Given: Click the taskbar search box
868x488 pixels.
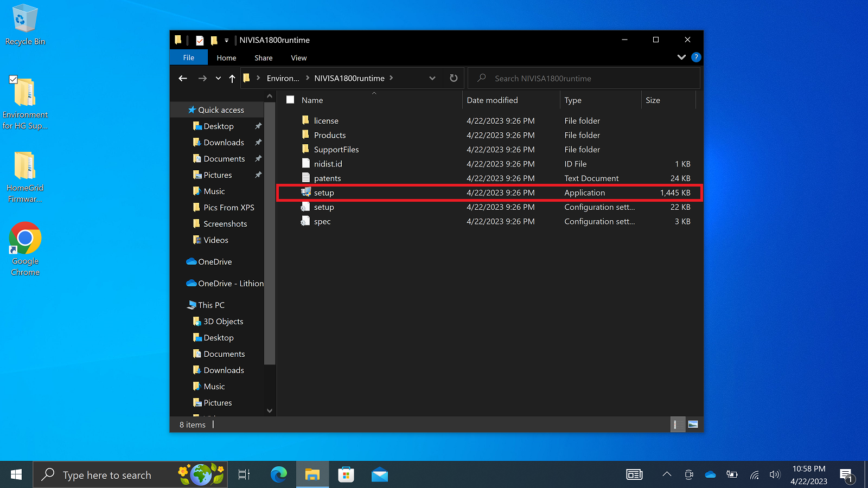Looking at the screenshot, I should pyautogui.click(x=130, y=475).
